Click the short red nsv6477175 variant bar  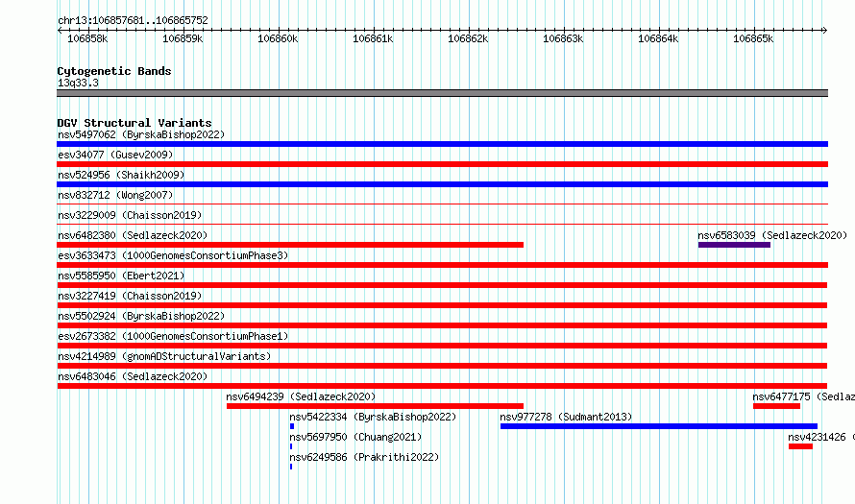pyautogui.click(x=776, y=406)
